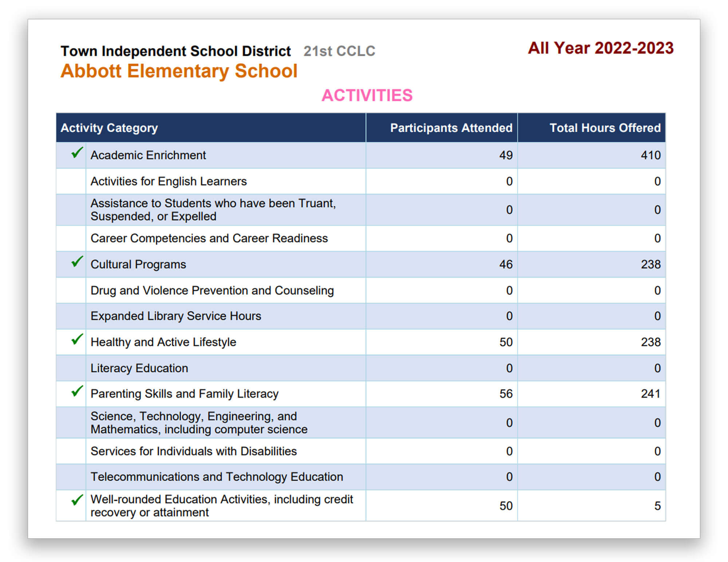Click the All Year 2022-2023 label

(x=601, y=48)
